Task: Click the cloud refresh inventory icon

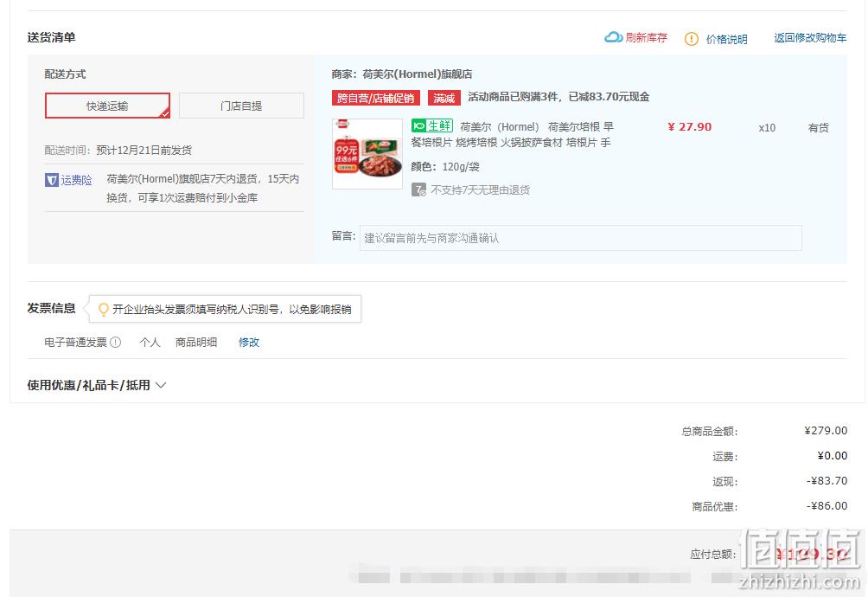Action: (613, 38)
